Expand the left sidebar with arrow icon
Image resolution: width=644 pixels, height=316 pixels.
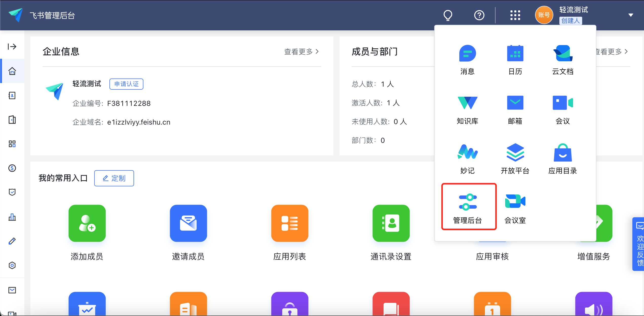(x=12, y=47)
